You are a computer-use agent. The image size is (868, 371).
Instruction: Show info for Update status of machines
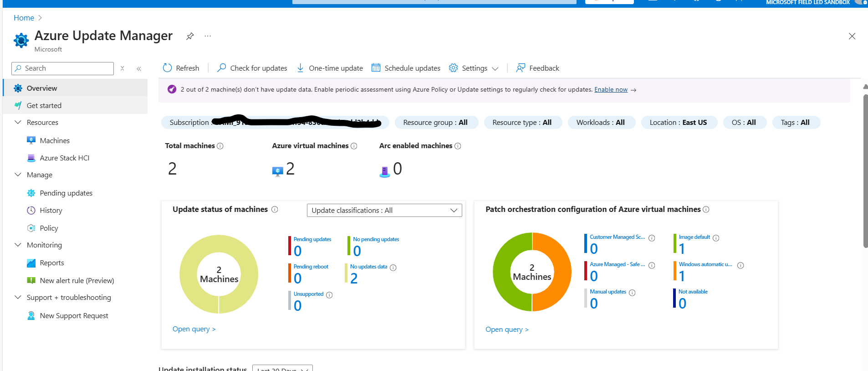click(x=275, y=209)
